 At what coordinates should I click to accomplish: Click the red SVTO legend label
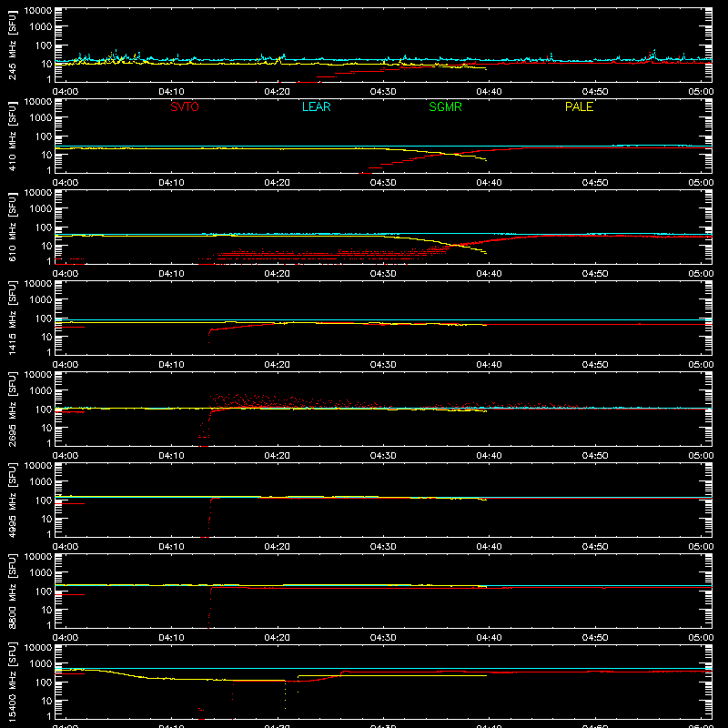[x=185, y=106]
